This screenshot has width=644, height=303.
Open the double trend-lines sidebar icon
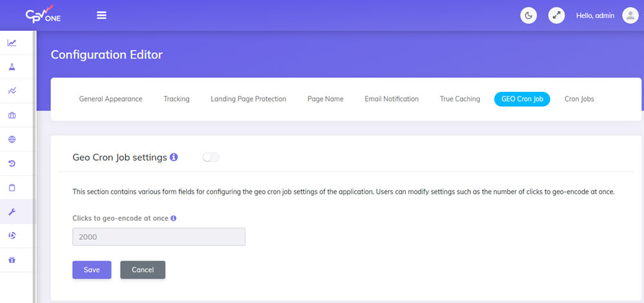click(x=12, y=91)
